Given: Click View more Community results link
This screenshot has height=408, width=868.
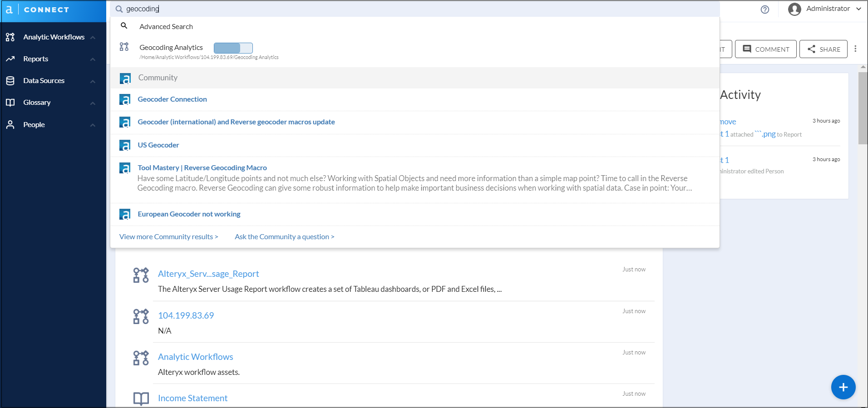Looking at the screenshot, I should point(168,237).
